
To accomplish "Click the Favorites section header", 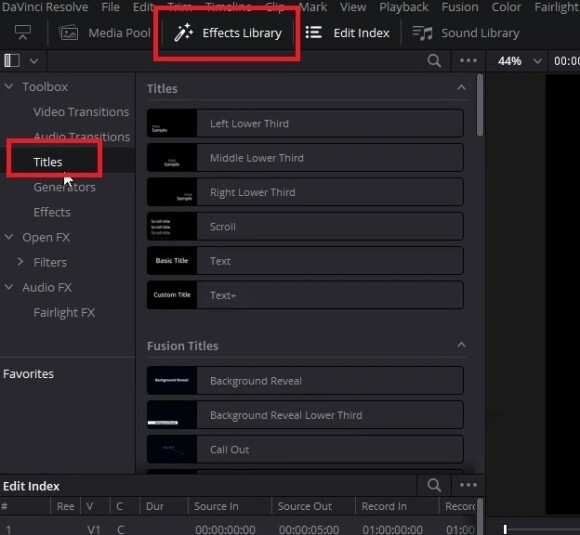I will pos(28,374).
